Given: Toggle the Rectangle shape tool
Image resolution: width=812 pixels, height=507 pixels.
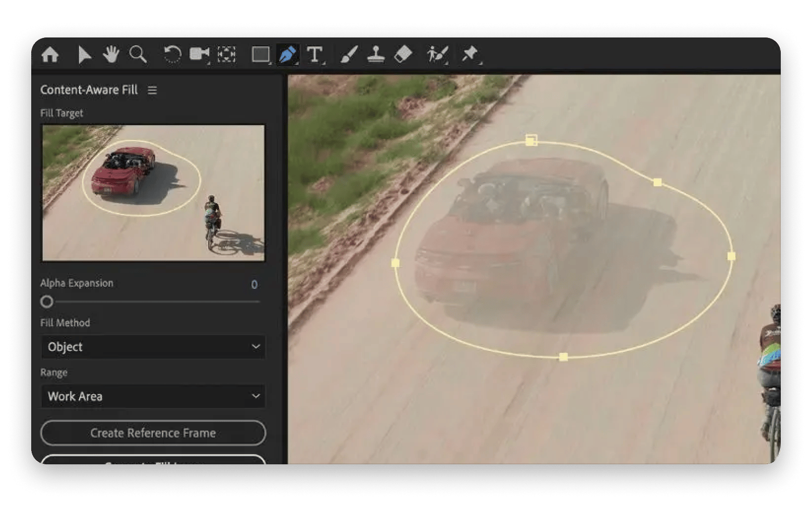Looking at the screenshot, I should pos(262,54).
